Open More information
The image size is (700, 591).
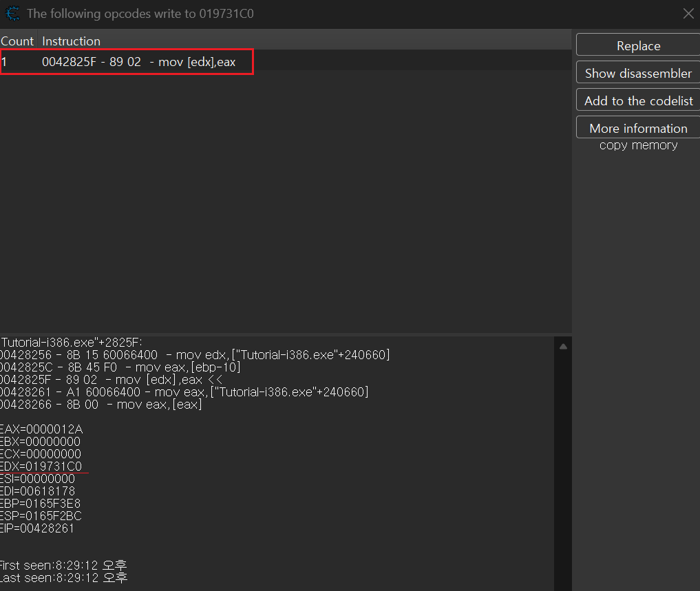point(638,128)
